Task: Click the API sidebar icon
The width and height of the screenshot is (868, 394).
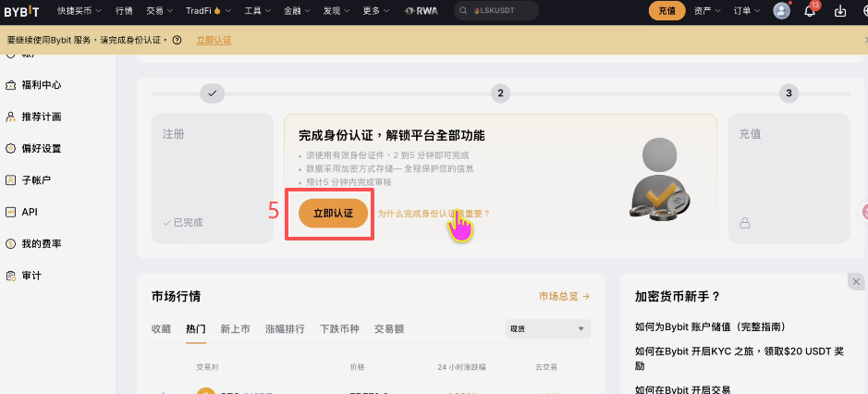Action: tap(10, 212)
